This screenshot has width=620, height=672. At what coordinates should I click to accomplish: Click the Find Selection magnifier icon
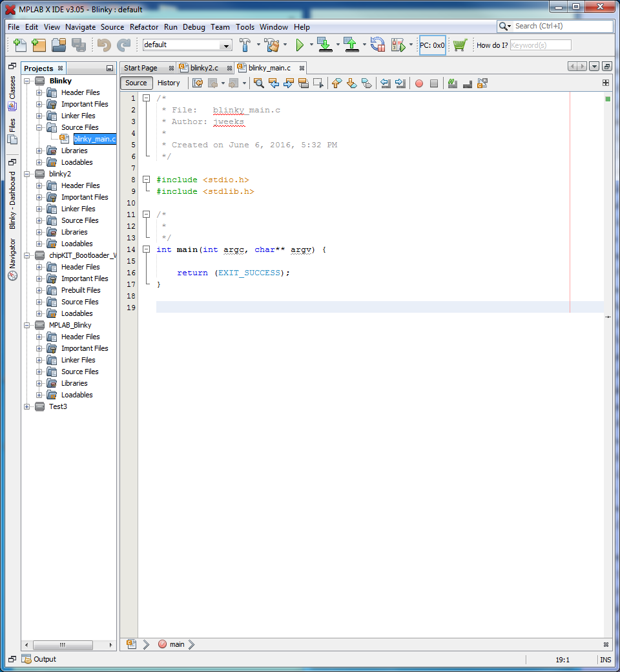(259, 83)
